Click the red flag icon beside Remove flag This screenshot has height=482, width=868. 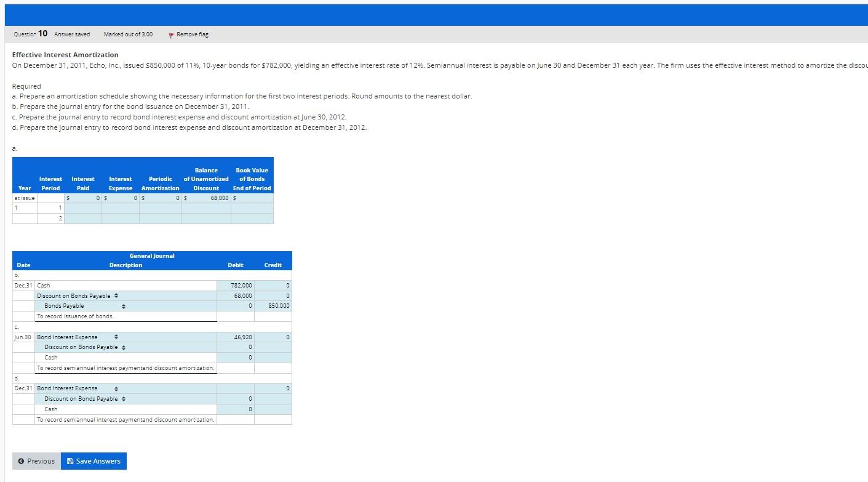[x=170, y=34]
